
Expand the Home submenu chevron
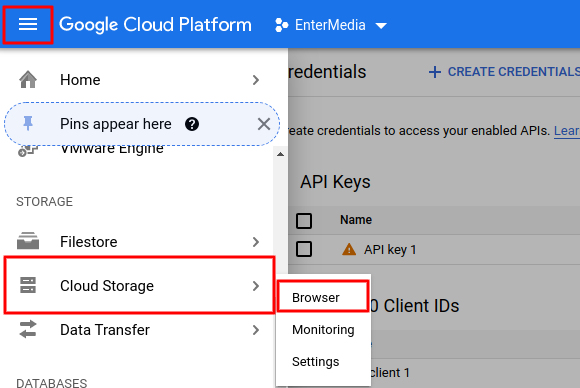[256, 80]
